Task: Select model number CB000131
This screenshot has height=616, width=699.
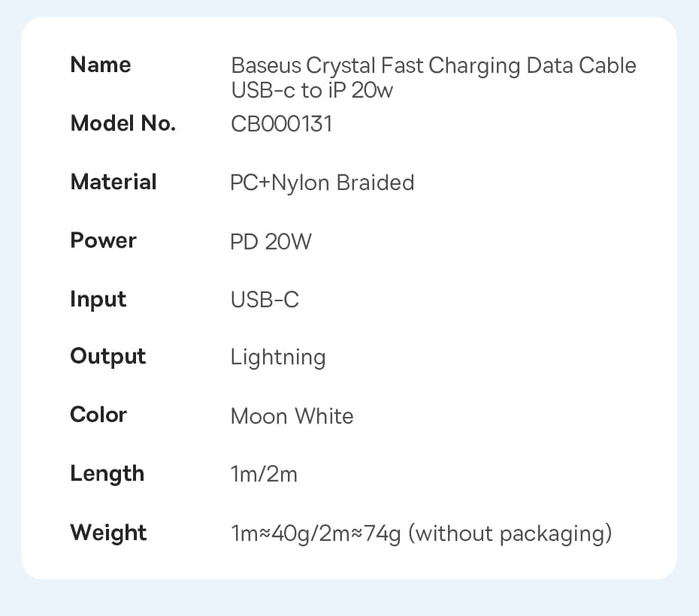Action: 281,123
